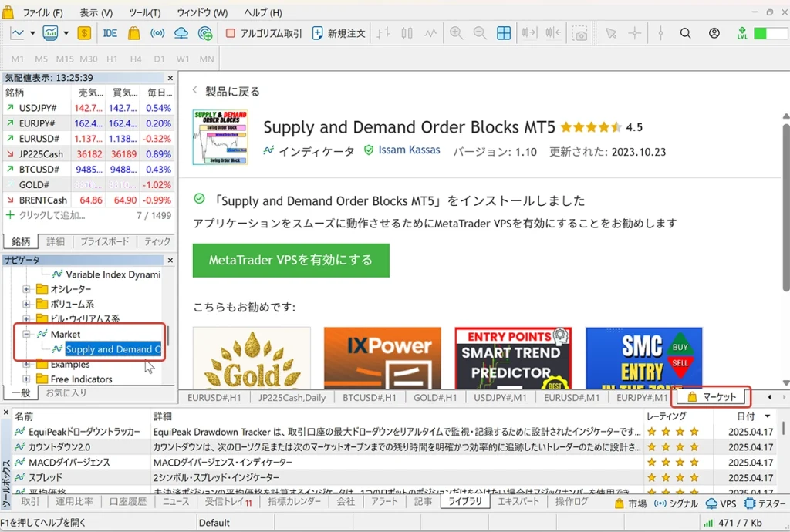This screenshot has width=790, height=532.
Task: Click the search magnifier icon
Action: pos(685,33)
